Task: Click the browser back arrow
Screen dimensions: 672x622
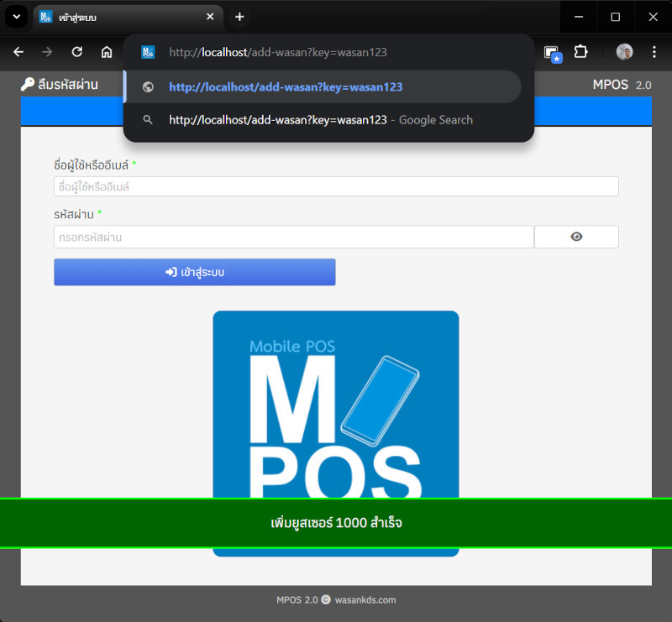Action: 18,52
